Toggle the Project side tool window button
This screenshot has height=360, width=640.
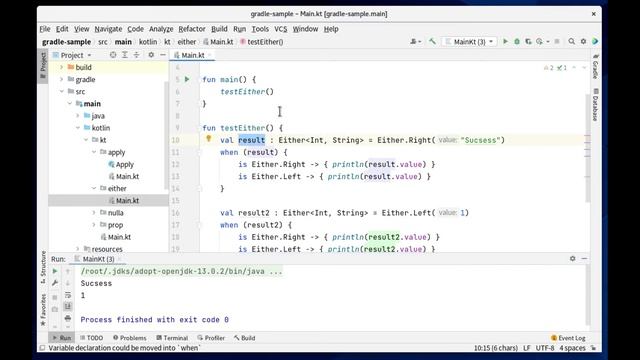[43, 67]
